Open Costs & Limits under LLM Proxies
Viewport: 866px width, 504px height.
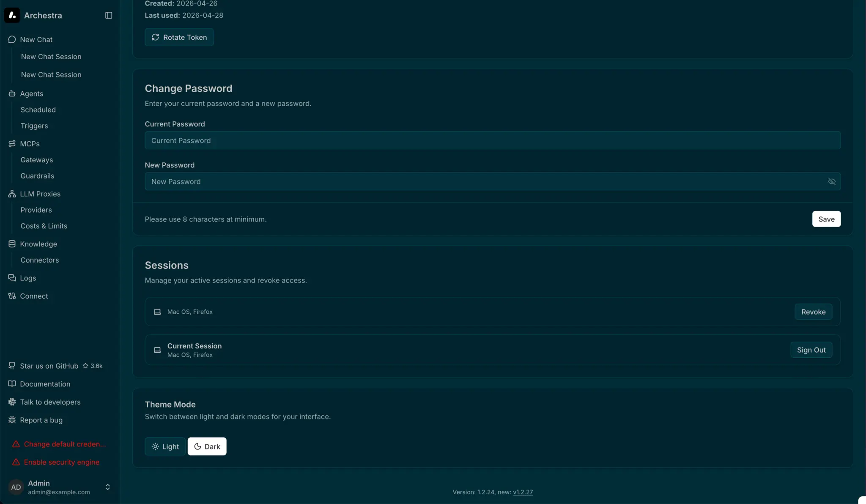click(44, 226)
